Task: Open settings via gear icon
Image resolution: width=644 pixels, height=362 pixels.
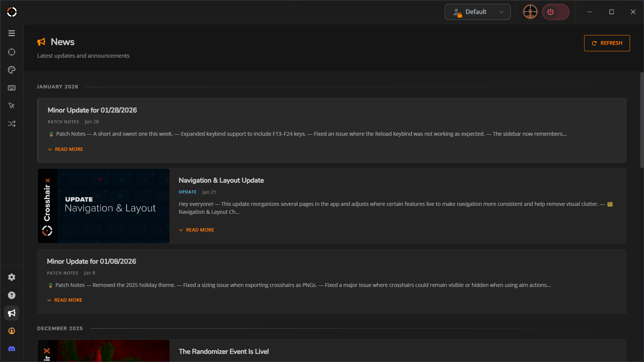Action: coord(12,277)
